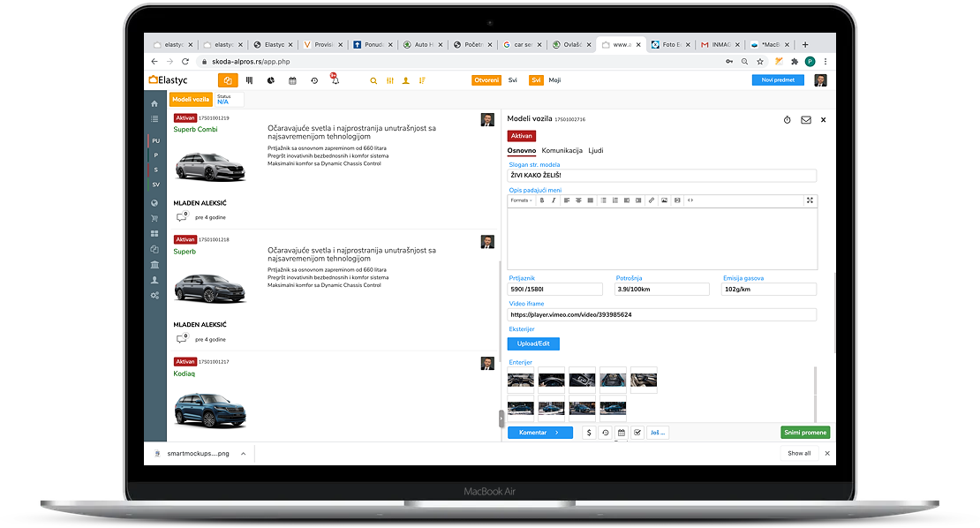Toggle the Svi filter next to Otvoreni
This screenshot has width=980, height=528.
click(512, 80)
